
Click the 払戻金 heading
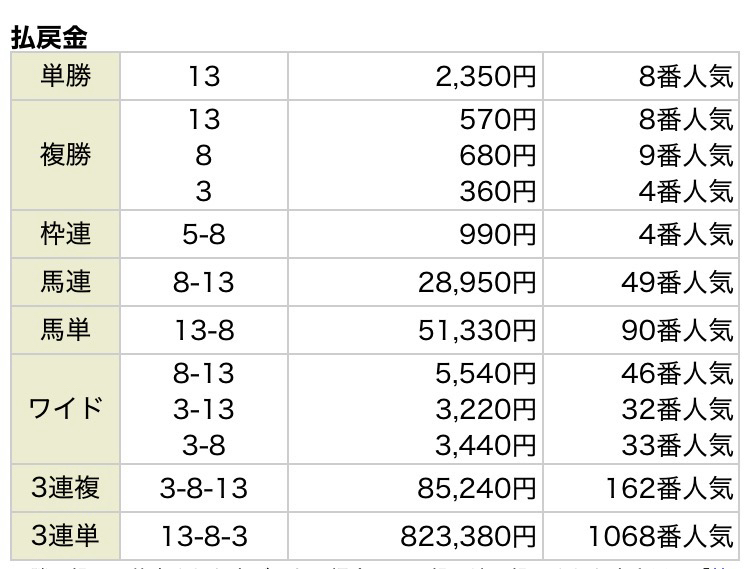(50, 37)
